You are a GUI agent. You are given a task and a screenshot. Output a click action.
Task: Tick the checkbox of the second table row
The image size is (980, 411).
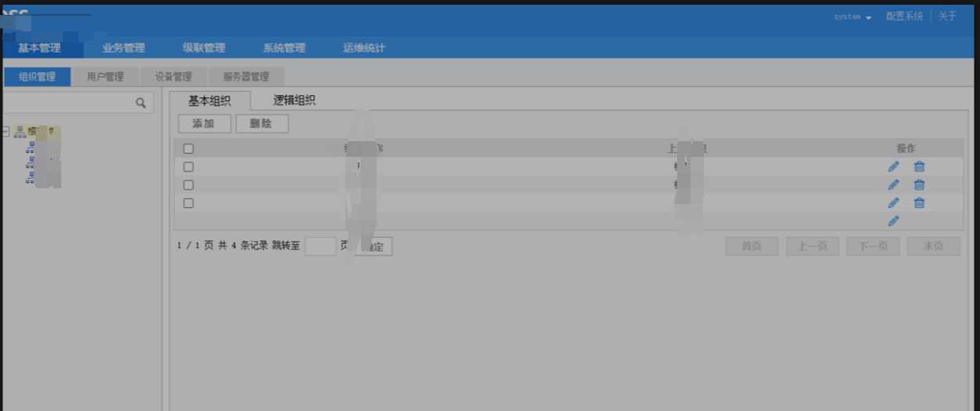pos(188,185)
